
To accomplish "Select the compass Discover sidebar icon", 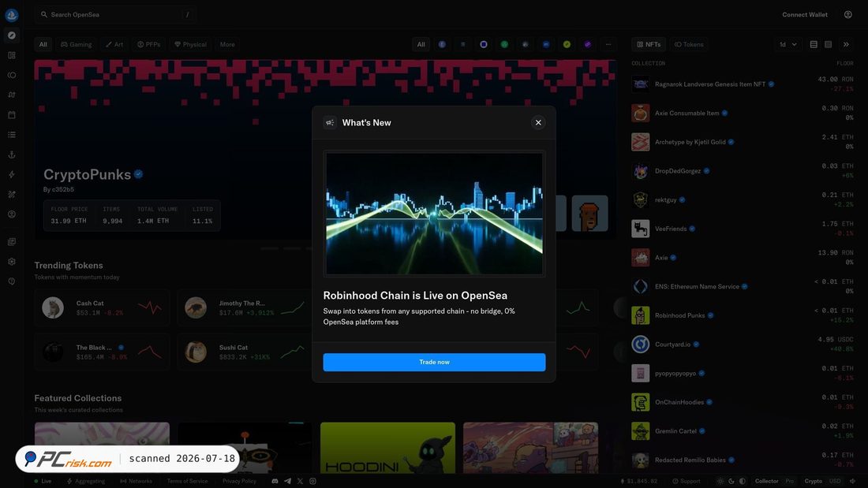I will [12, 35].
